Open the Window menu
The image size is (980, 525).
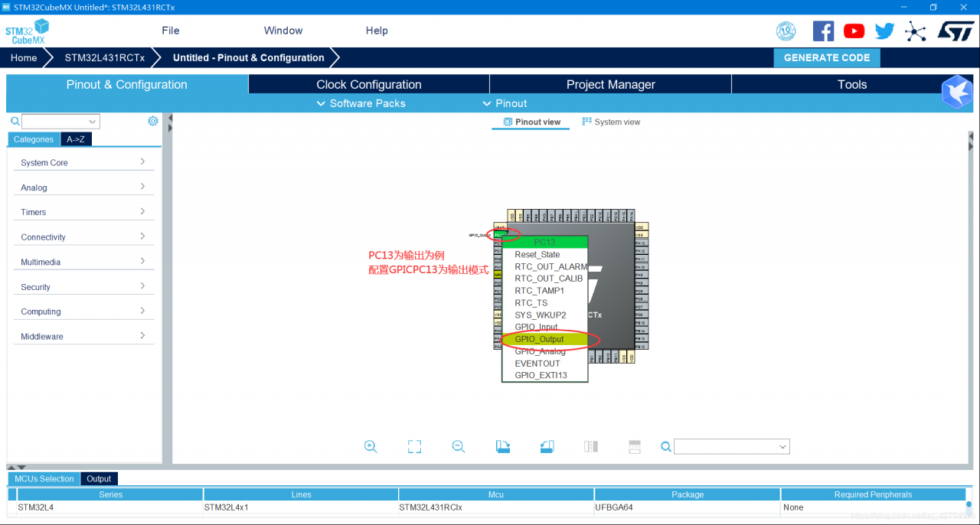coord(283,31)
